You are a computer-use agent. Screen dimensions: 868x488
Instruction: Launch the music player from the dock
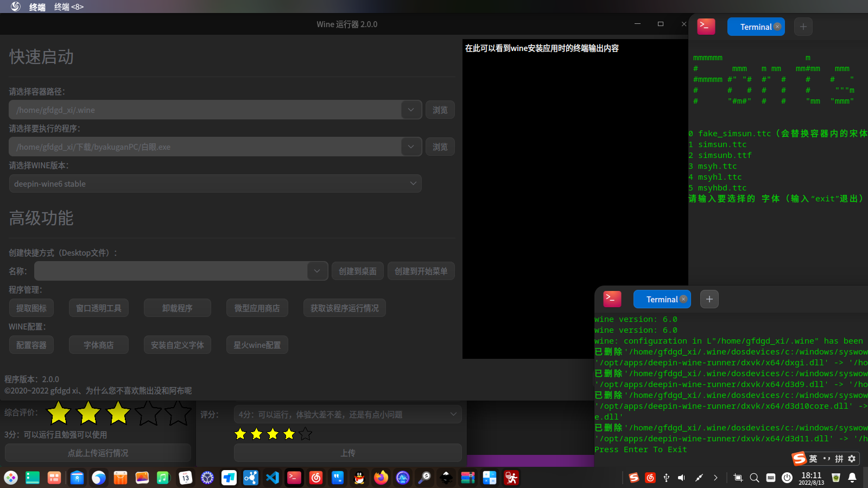(x=163, y=478)
